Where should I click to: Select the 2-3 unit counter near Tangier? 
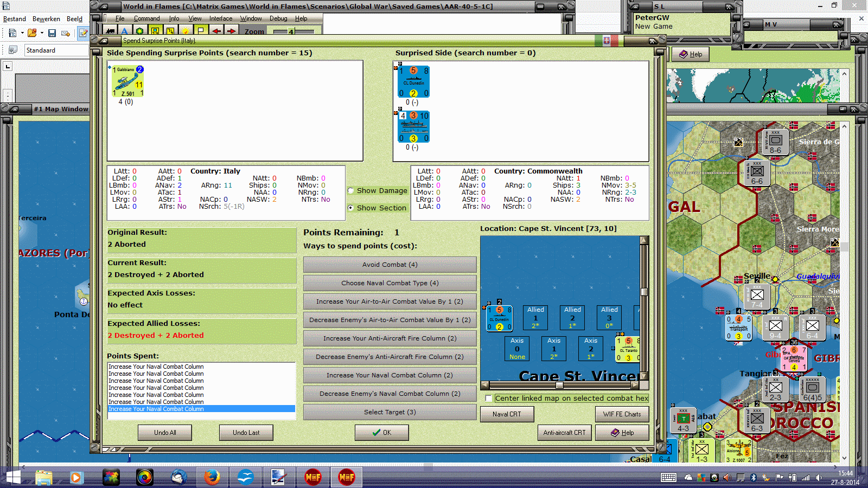point(775,389)
